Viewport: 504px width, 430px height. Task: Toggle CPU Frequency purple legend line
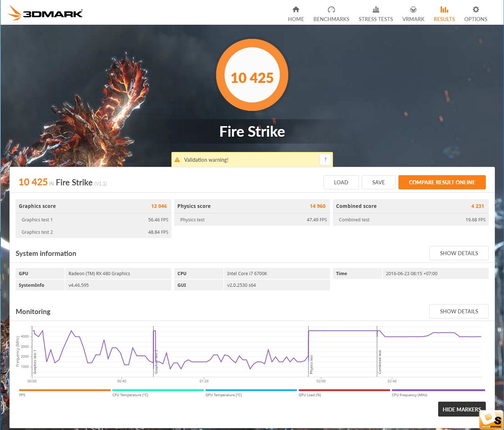(x=438, y=390)
